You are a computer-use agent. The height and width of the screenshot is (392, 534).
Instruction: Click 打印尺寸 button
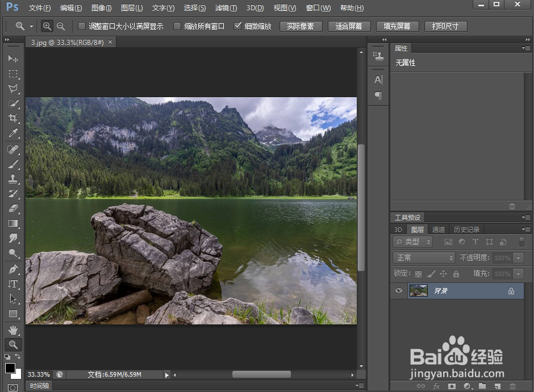[445, 26]
